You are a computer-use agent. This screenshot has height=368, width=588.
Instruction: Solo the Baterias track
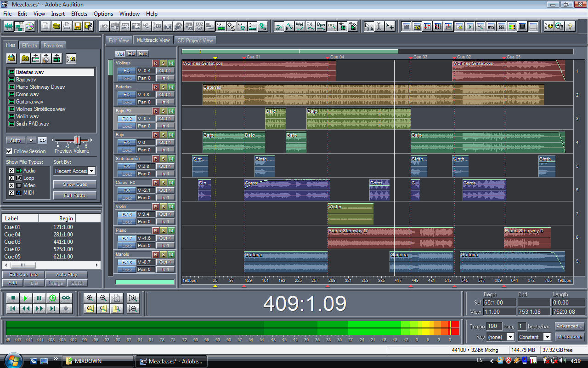163,87
